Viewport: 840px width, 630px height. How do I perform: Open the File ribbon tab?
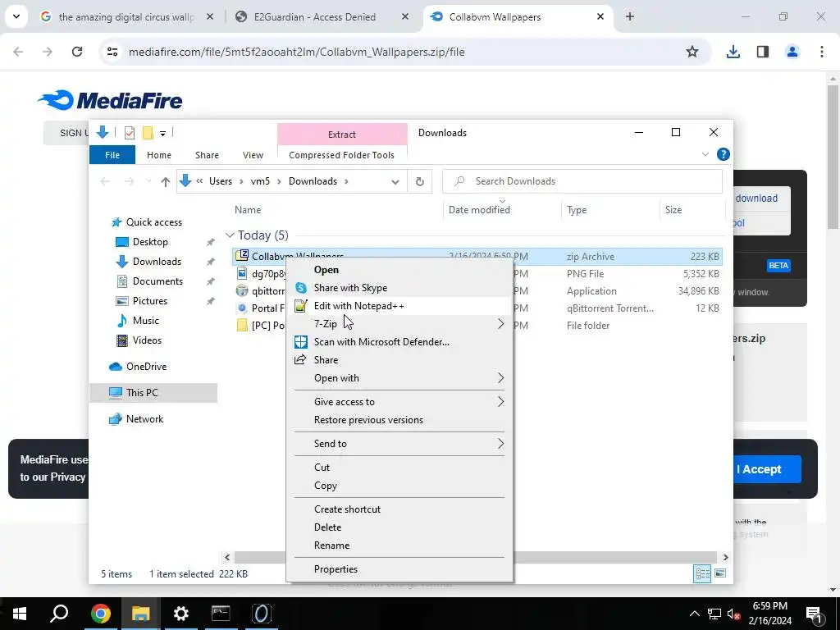pos(112,155)
